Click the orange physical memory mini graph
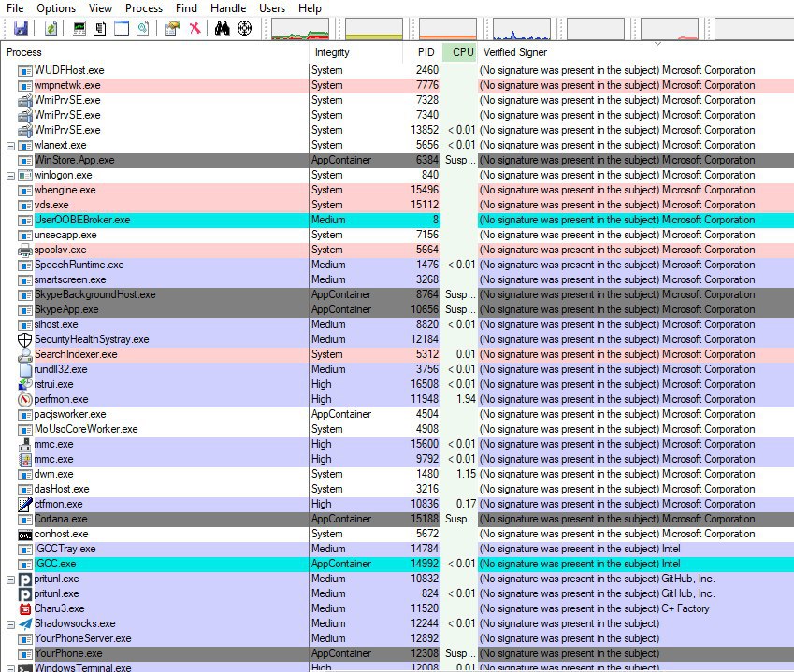The image size is (794, 672). point(448,29)
